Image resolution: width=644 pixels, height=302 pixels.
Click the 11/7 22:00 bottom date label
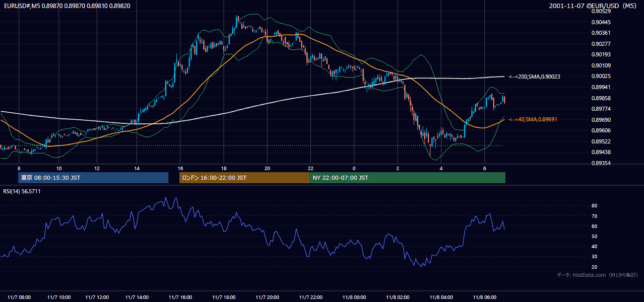point(311,297)
